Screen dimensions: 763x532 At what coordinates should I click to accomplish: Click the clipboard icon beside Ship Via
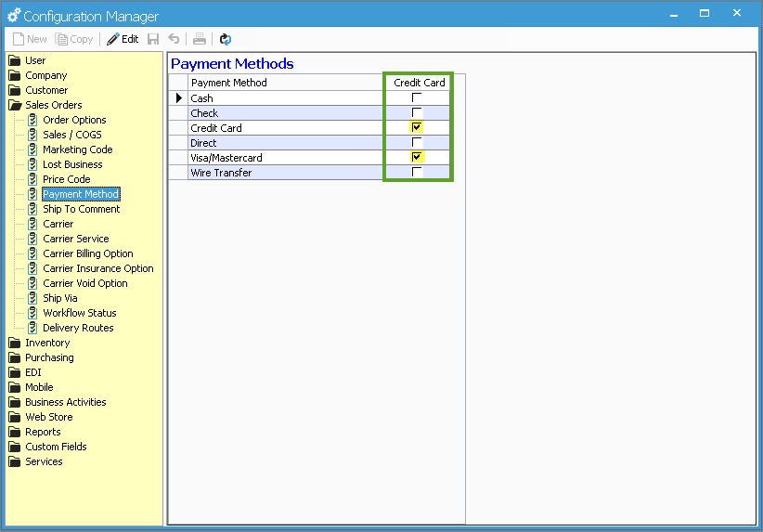click(x=32, y=298)
